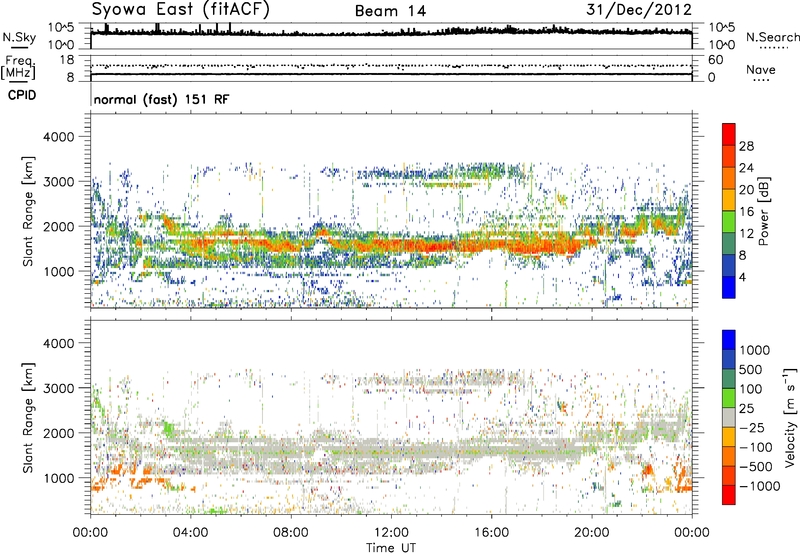The width and height of the screenshot is (800, 554).
Task: Select the "-100" velocity colorbar value
Action: [x=756, y=447]
